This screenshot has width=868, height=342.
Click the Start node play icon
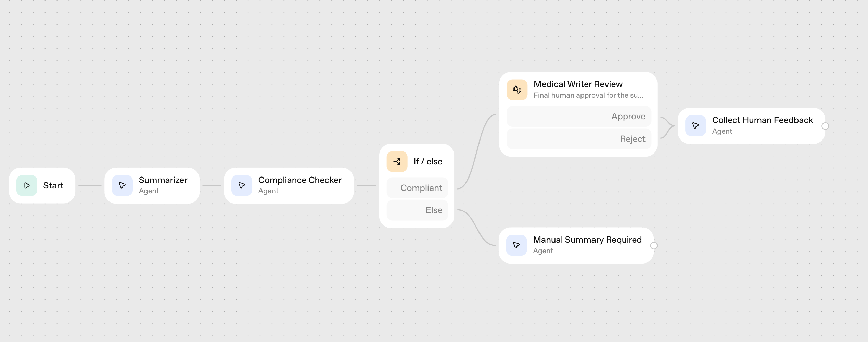pyautogui.click(x=27, y=185)
